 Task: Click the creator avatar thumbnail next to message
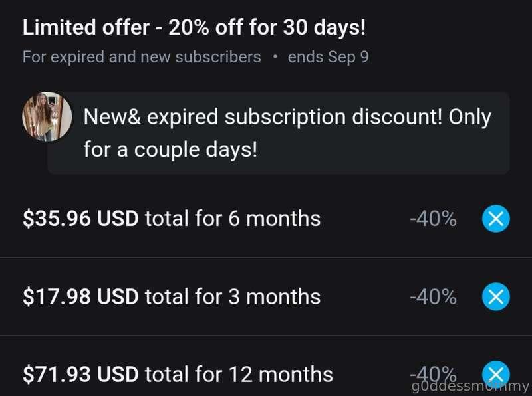pos(48,117)
